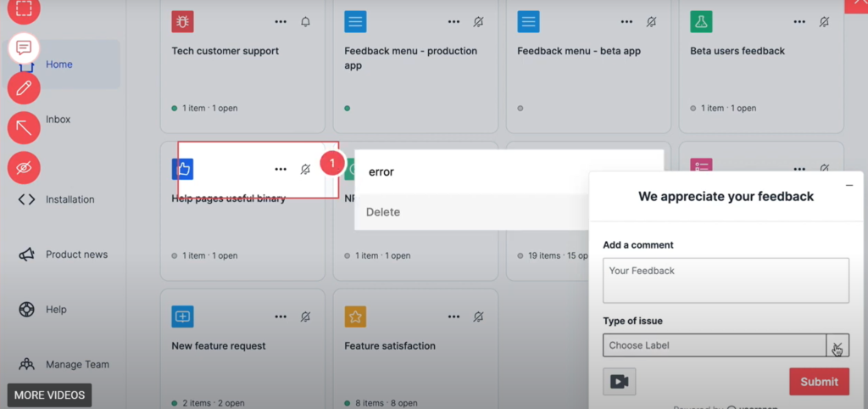868x409 pixels.
Task: Open Inbox in the sidebar
Action: click(x=58, y=120)
